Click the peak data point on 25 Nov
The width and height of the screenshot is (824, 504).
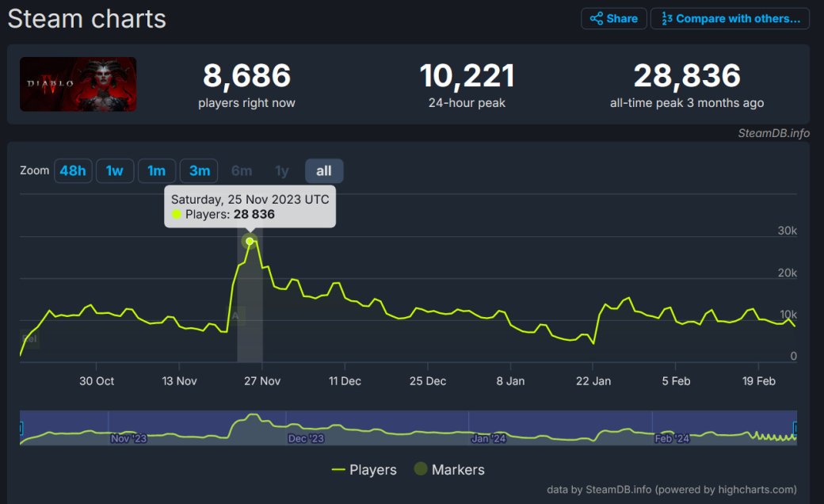250,241
